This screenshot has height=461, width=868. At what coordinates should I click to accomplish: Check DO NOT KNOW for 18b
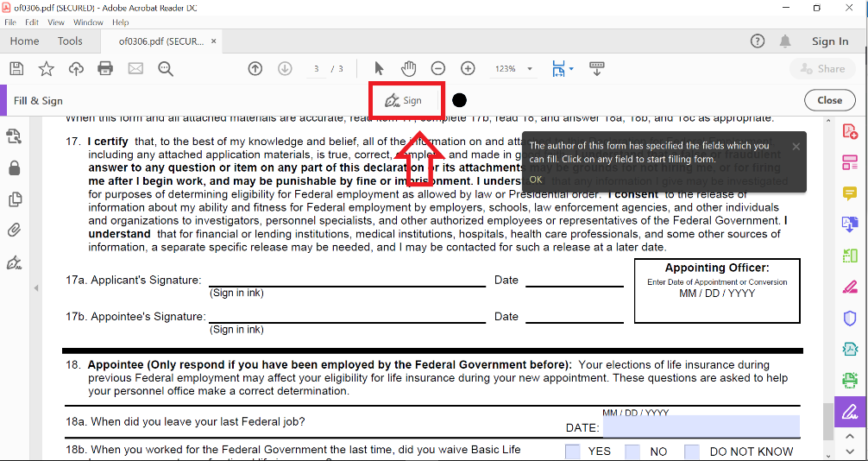[692, 452]
